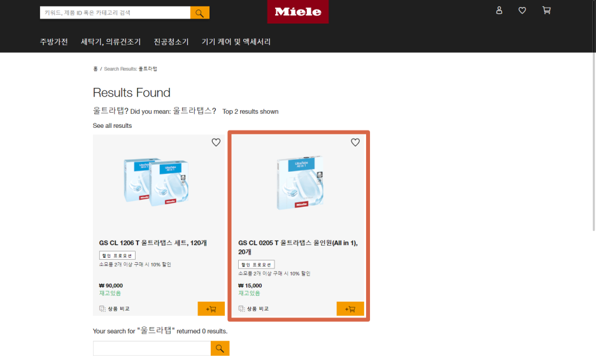The width and height of the screenshot is (596, 364).
Task: Click the header search magnifier button
Action: [x=199, y=13]
